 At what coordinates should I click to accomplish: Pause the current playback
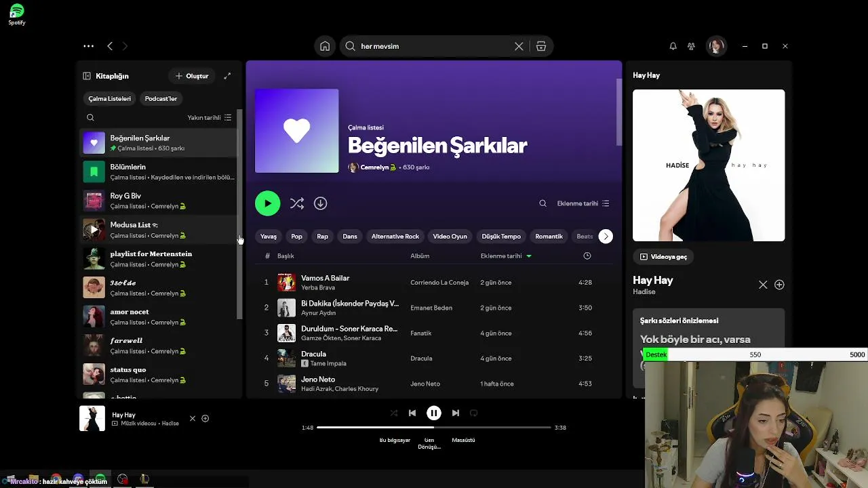coord(434,413)
